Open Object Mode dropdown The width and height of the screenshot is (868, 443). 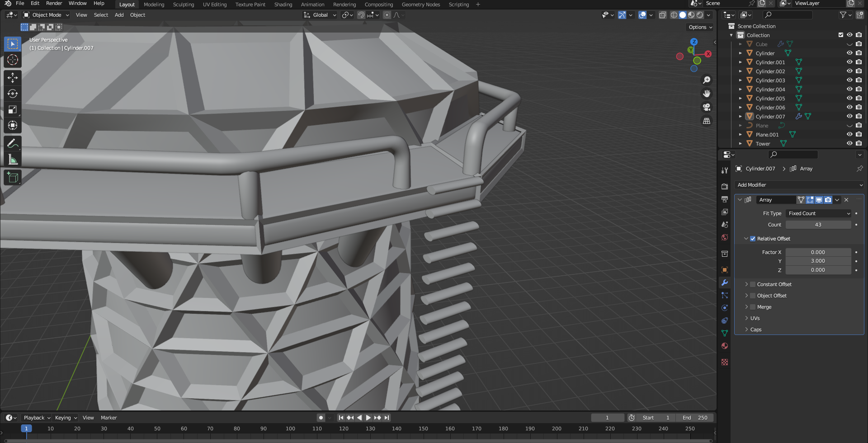pos(46,15)
